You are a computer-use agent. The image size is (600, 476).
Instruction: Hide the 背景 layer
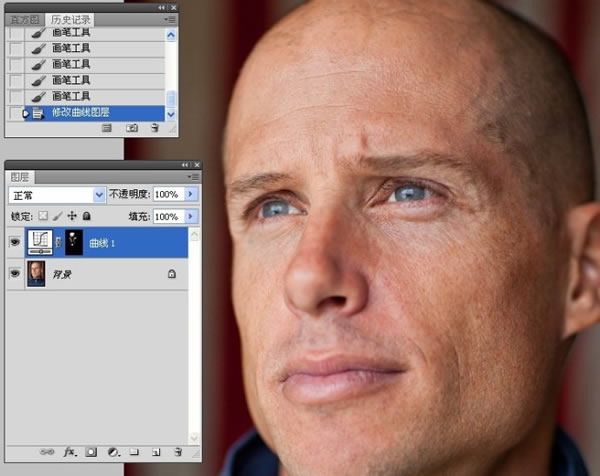[15, 273]
